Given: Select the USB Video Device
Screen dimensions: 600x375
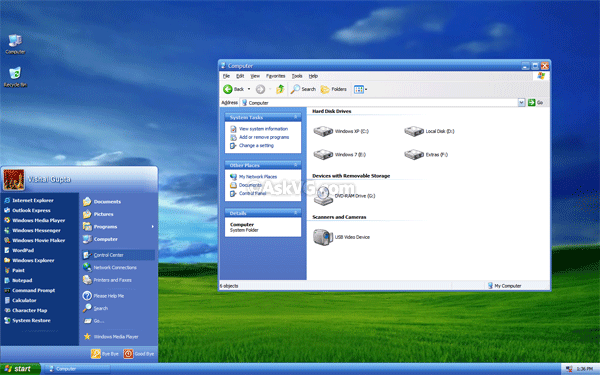Looking at the screenshot, I should pyautogui.click(x=341, y=237).
